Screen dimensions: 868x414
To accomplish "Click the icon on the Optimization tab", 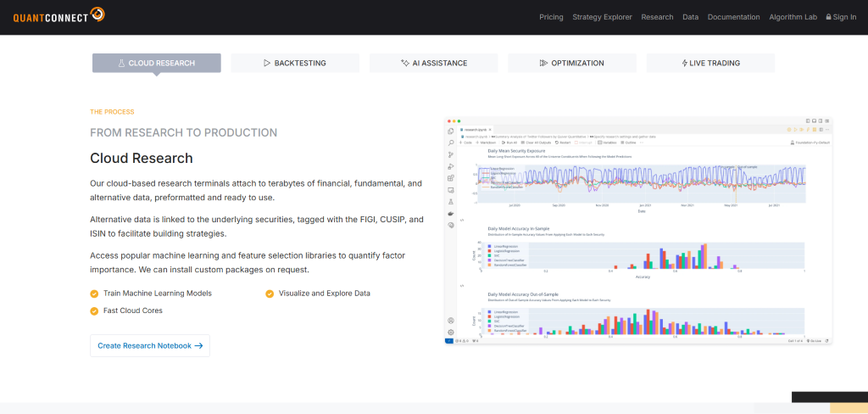I will point(543,63).
